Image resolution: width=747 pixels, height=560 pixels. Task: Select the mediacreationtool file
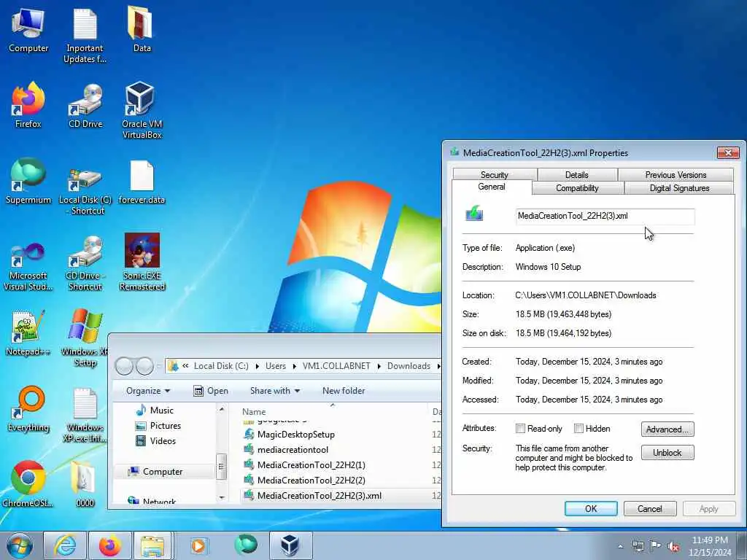[293, 449]
